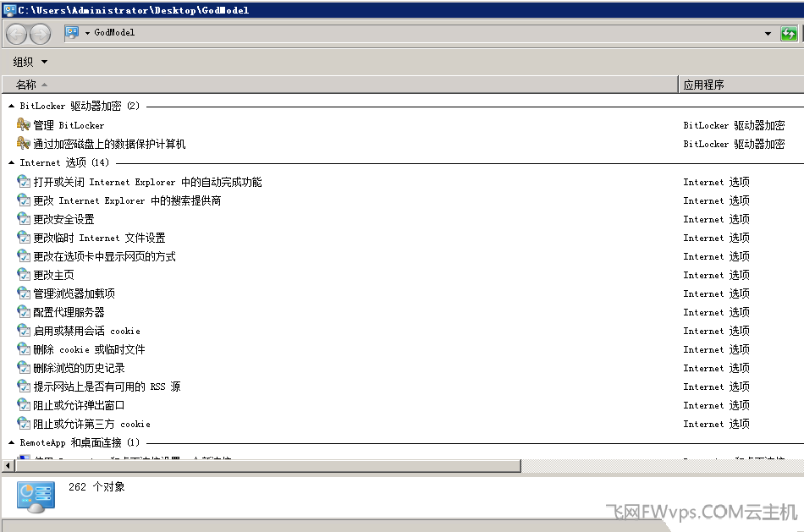Click the 262 个对象 status text
This screenshot has height=532, width=804.
[x=97, y=487]
